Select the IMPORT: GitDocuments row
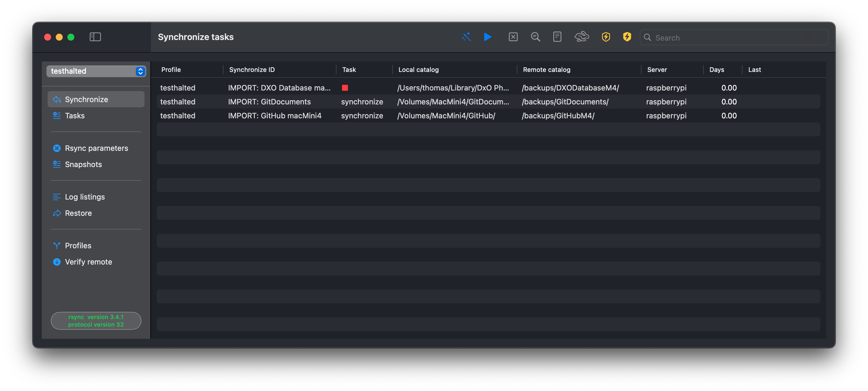The image size is (868, 391). pos(488,102)
